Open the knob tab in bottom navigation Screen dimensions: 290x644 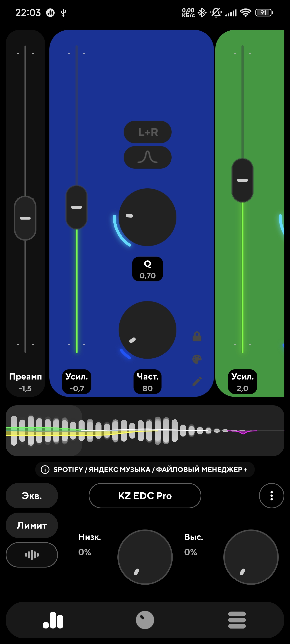(x=145, y=620)
